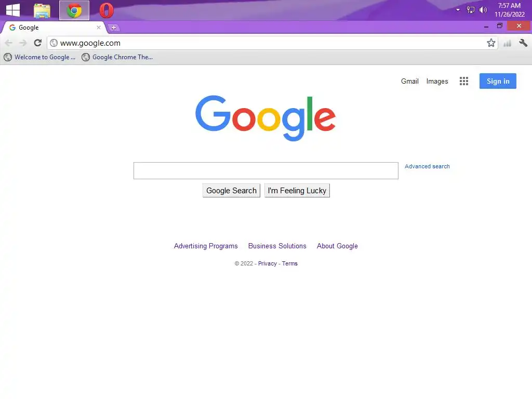Screen dimensions: 532x399
Task: Bookmark this page with the star
Action: [491, 43]
